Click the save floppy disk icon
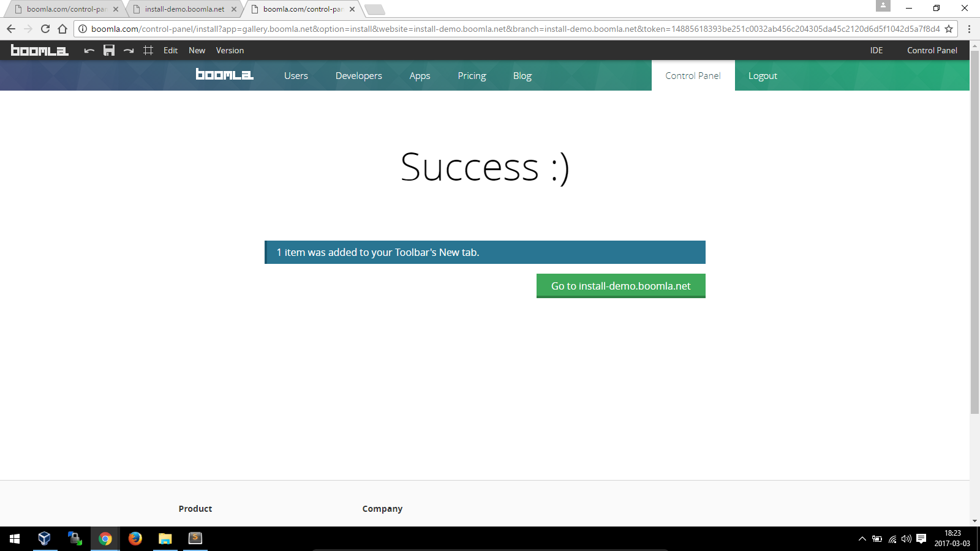The image size is (980, 551). tap(109, 50)
